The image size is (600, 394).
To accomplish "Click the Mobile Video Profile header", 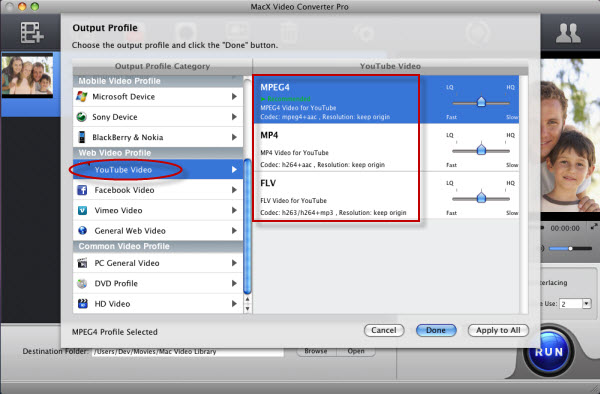I will pyautogui.click(x=158, y=81).
